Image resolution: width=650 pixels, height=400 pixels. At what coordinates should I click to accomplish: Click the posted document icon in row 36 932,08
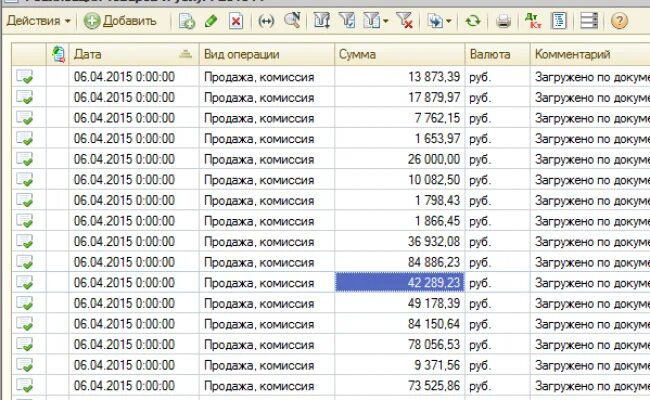pyautogui.click(x=24, y=241)
